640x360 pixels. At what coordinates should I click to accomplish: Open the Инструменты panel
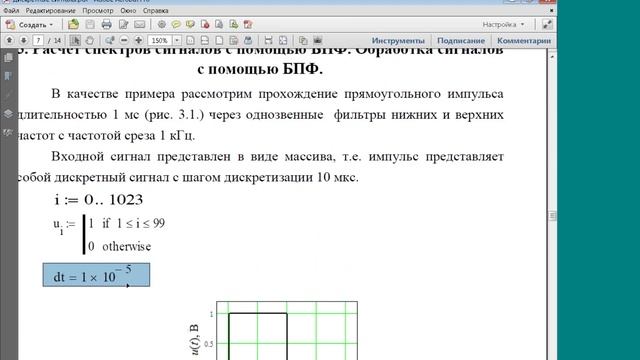398,40
